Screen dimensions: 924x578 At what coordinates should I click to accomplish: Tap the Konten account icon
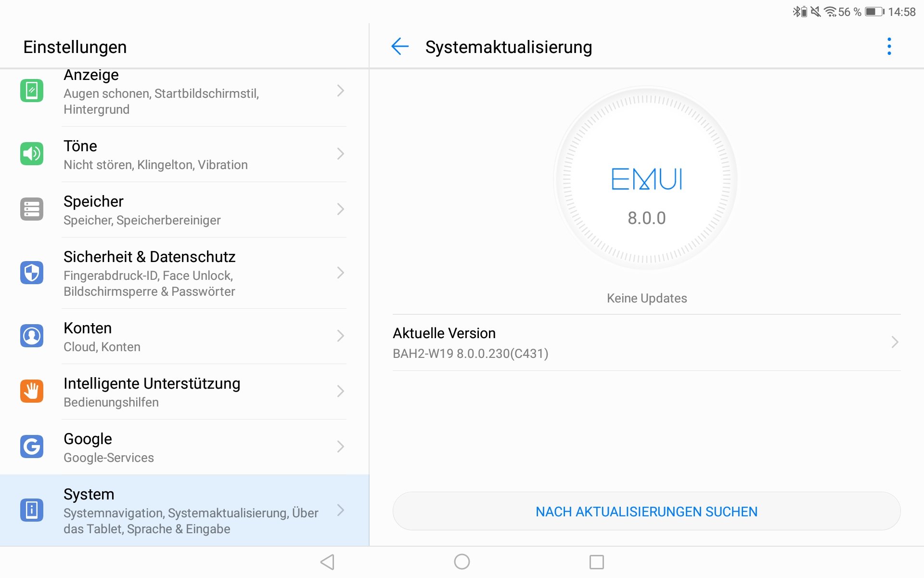pos(32,336)
